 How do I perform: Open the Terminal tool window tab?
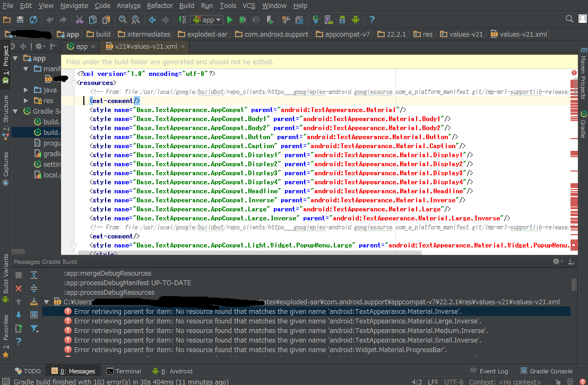(124, 371)
